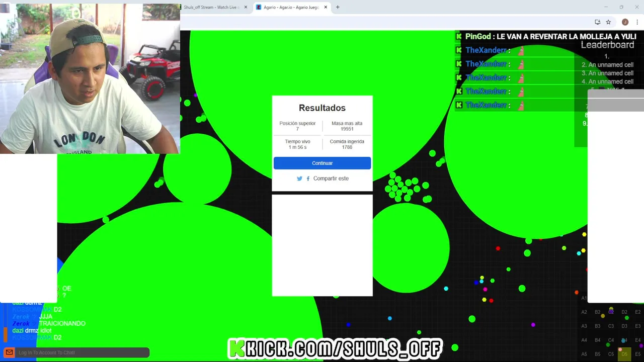
Task: Click the Tiempo vivo value 1 m 56 s
Action: tap(297, 147)
